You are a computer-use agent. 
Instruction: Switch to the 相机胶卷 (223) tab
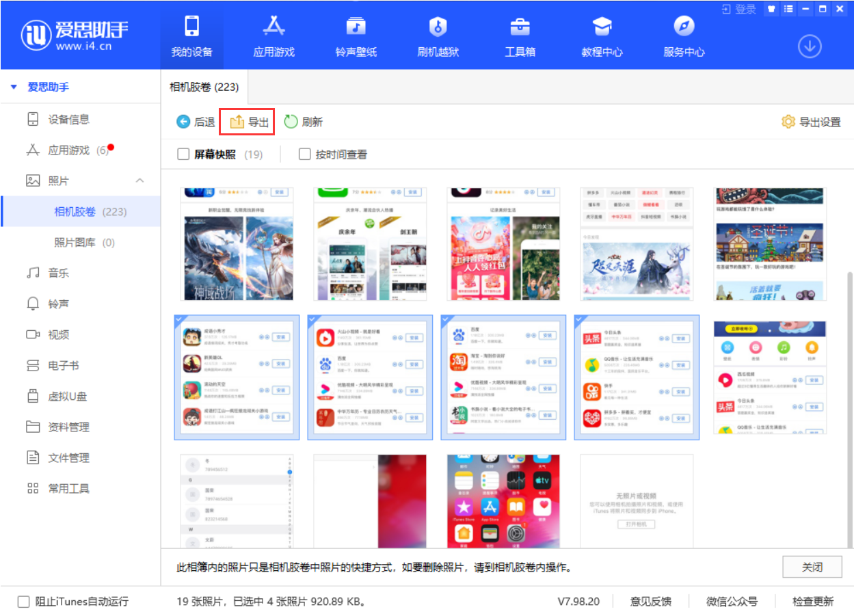coord(203,87)
